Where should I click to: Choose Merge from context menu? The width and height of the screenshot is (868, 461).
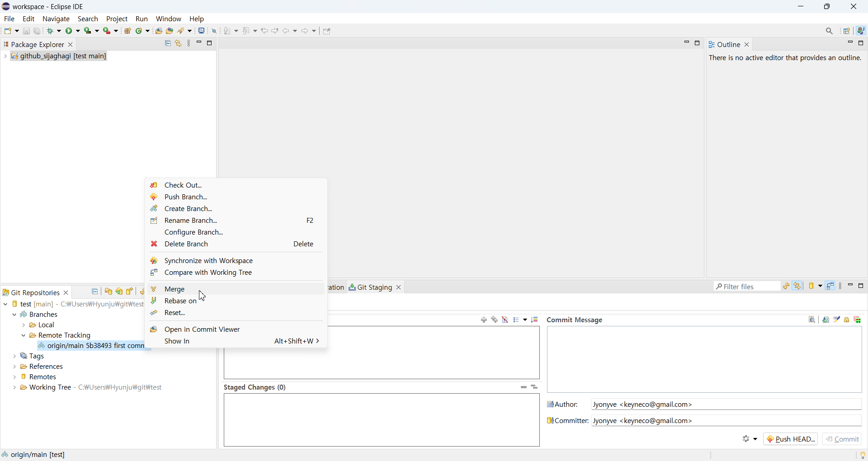(236, 289)
